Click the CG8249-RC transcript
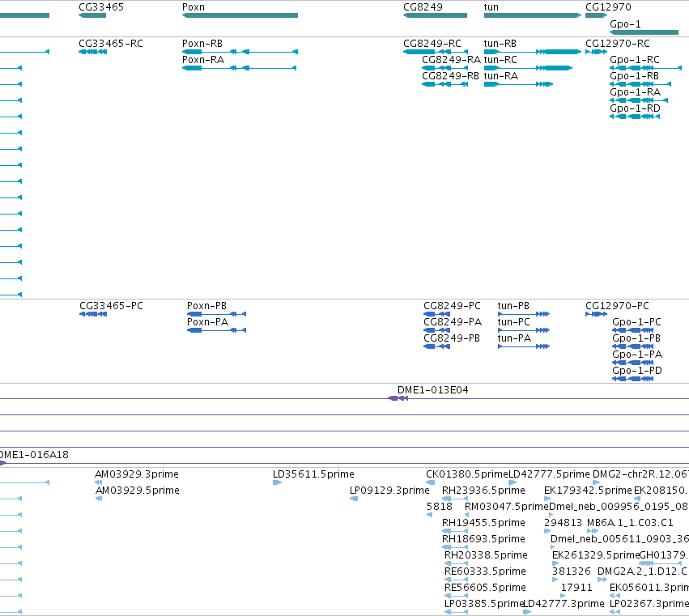Viewport: 689px width, 616px height. pyautogui.click(x=436, y=52)
